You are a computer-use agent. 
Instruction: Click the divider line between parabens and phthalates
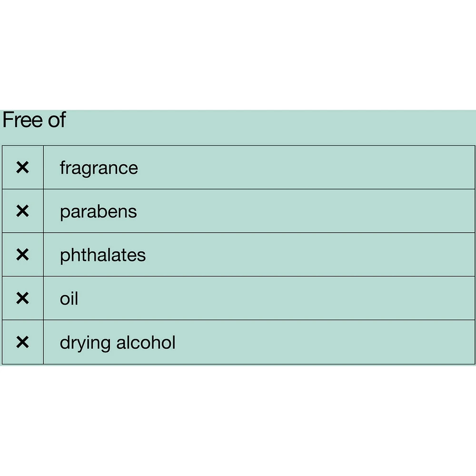(x=259, y=233)
